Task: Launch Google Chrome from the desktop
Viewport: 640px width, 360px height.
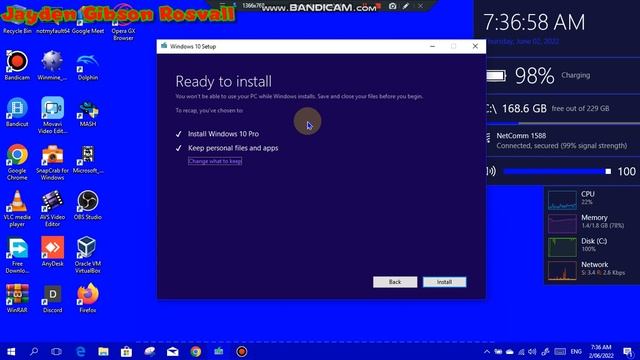Action: coord(17,162)
